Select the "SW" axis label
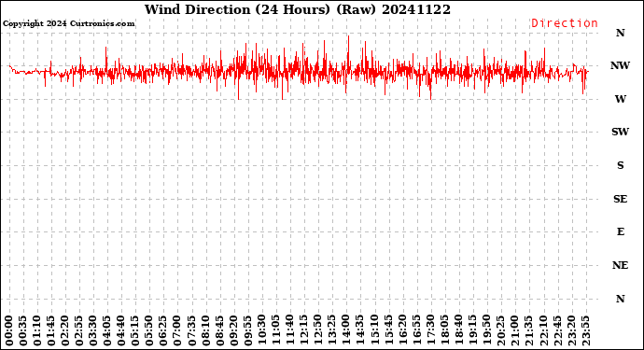The width and height of the screenshot is (644, 350). point(620,132)
